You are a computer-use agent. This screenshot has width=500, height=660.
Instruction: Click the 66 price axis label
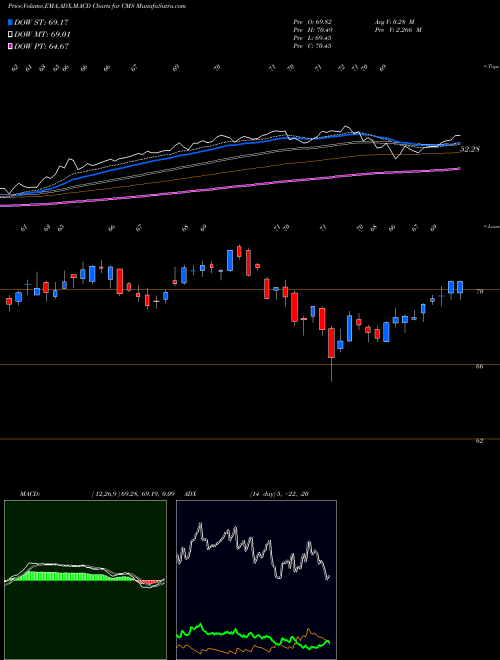[479, 366]
